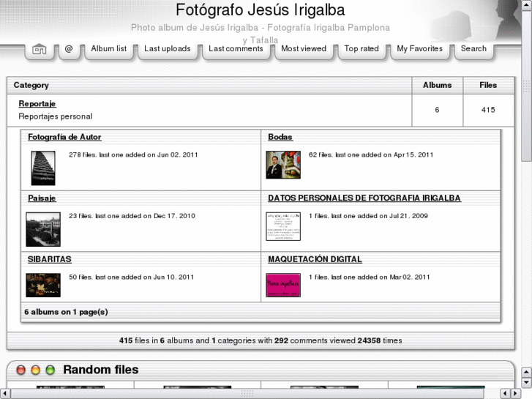This screenshot has width=532, height=399.
Task: Click the red circle beside Random files
Action: 21,370
